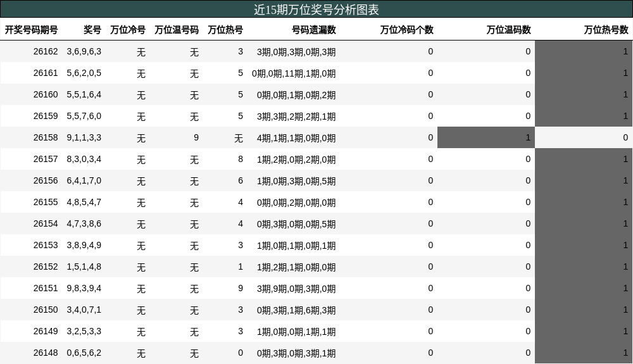Select the 万位冷号 column header
Image resolution: width=633 pixels, height=364 pixels.
(128, 30)
